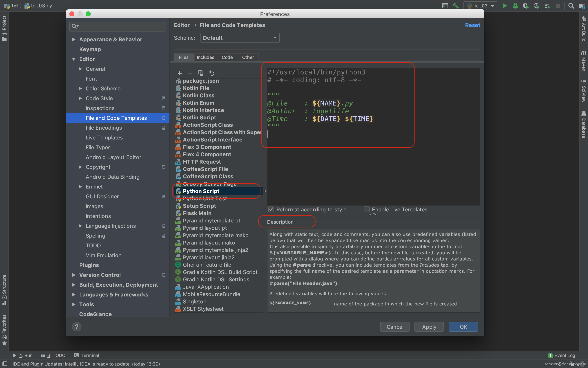The image size is (588, 368).
Task: Open the Project tool window sidebar
Action: click(4, 28)
